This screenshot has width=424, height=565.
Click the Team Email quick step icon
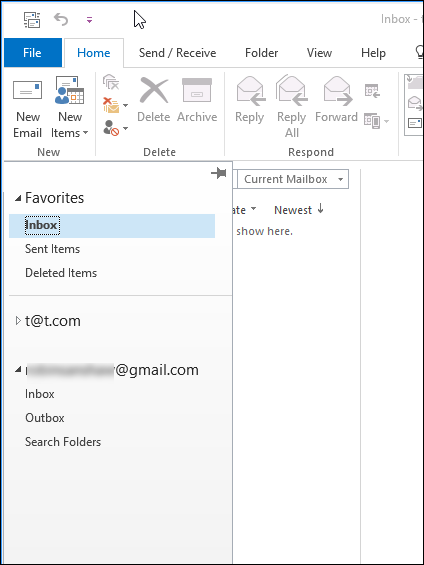point(414,103)
